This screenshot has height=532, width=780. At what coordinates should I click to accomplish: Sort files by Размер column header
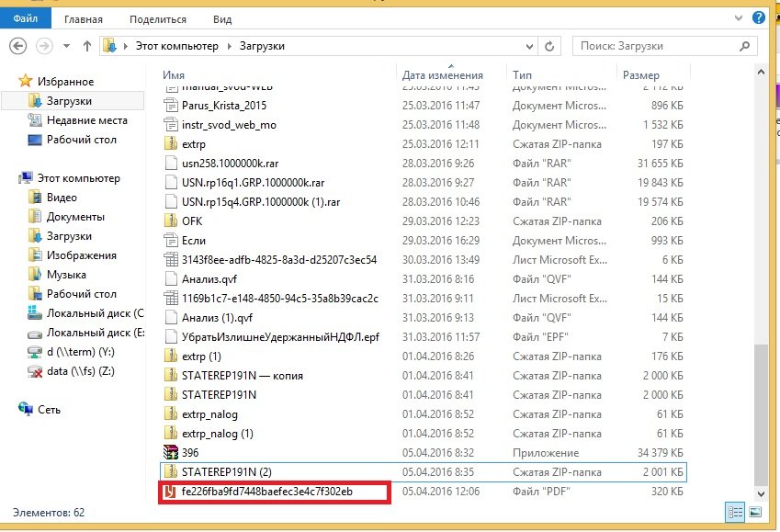tap(641, 74)
